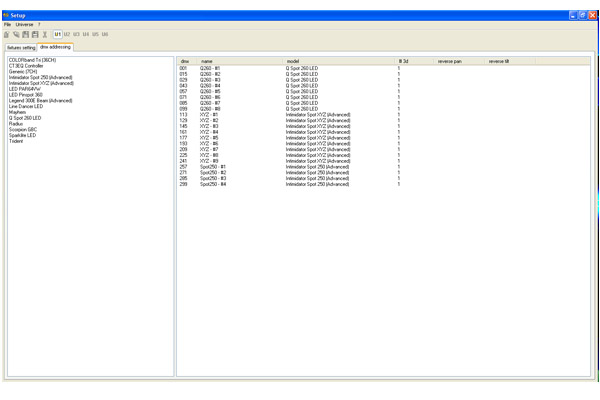600x400 pixels.
Task: Select universe U6 button
Action: [105, 34]
